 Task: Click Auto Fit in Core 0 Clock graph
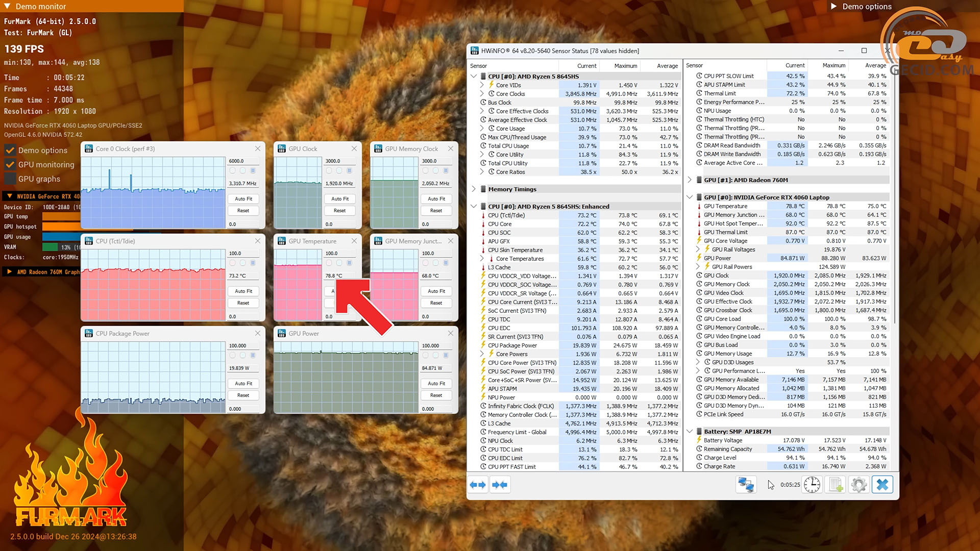[x=243, y=199]
